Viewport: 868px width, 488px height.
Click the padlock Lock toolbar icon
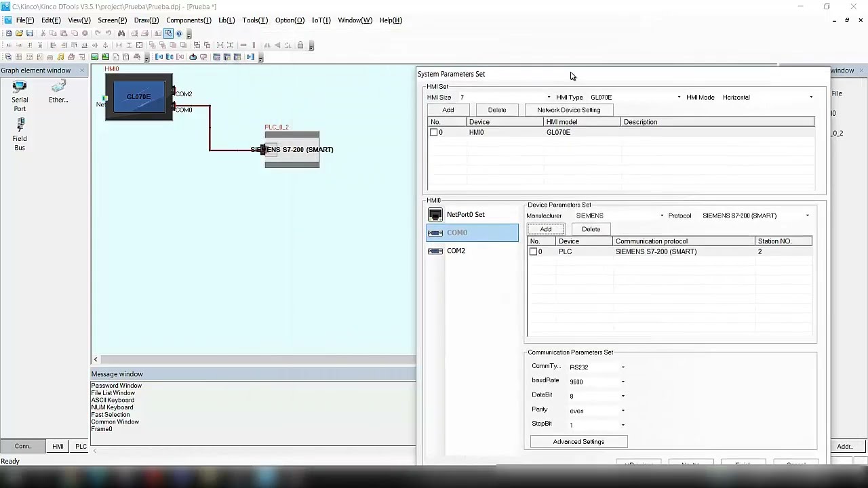coord(300,45)
